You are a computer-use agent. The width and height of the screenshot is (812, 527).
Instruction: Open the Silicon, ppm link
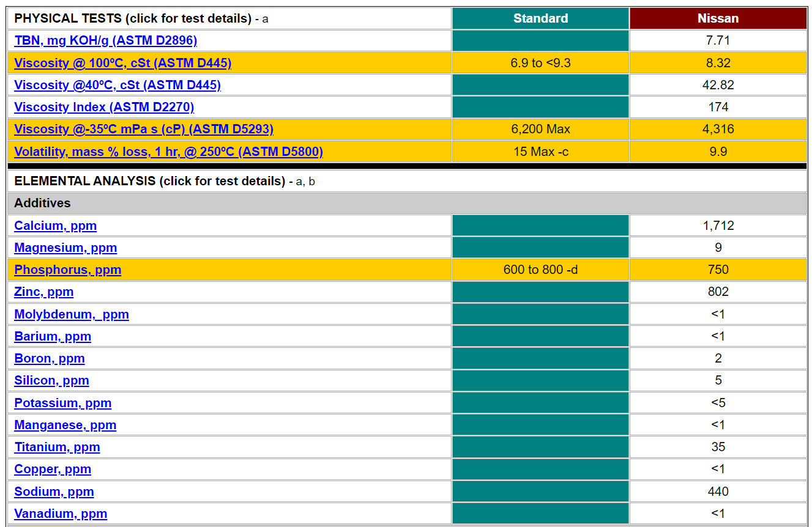pos(51,380)
